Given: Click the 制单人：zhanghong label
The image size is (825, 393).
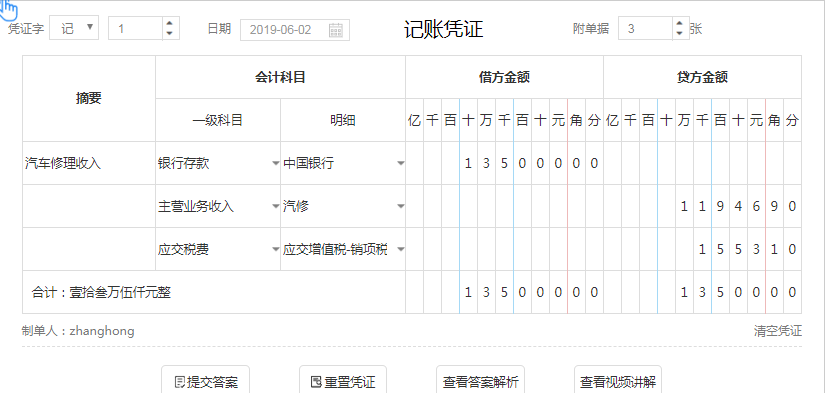Looking at the screenshot, I should 78,331.
